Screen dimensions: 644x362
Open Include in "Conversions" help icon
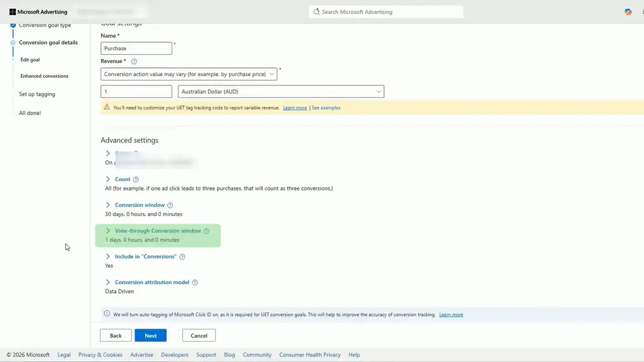coord(182,257)
